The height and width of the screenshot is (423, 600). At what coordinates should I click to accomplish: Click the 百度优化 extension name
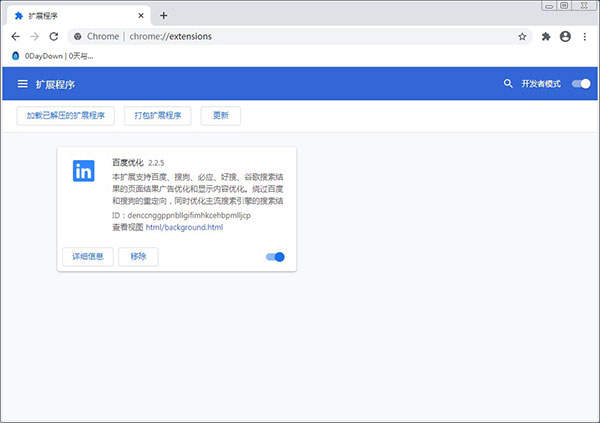click(x=128, y=163)
